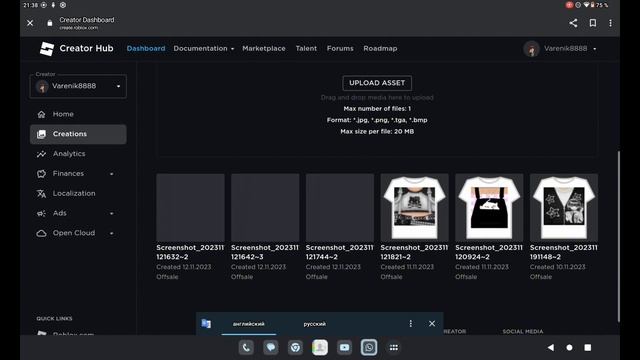Open blank thumbnail of Screenshot 121632~2
The width and height of the screenshot is (640, 360).
(190, 207)
